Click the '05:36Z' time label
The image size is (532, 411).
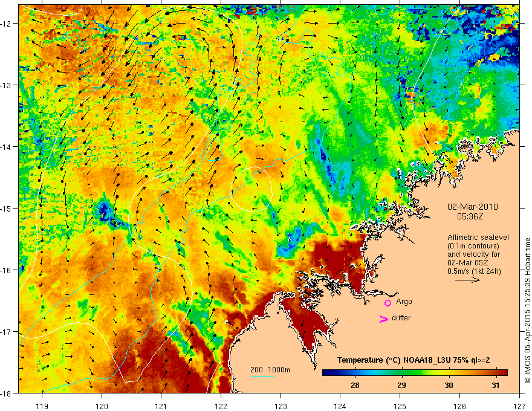(470, 216)
